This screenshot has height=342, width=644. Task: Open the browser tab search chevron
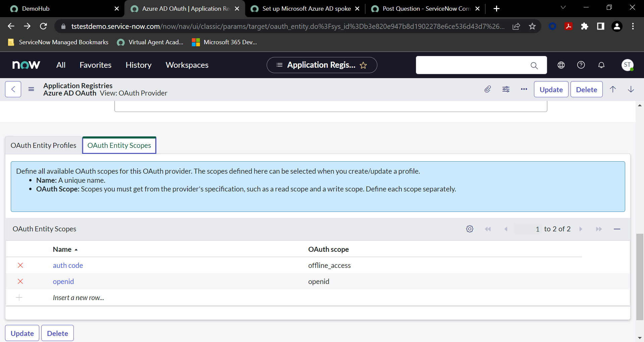pyautogui.click(x=563, y=7)
